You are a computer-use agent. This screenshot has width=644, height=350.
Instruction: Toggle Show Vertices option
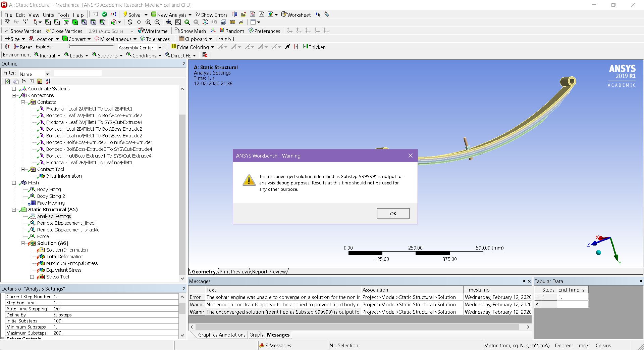[23, 31]
